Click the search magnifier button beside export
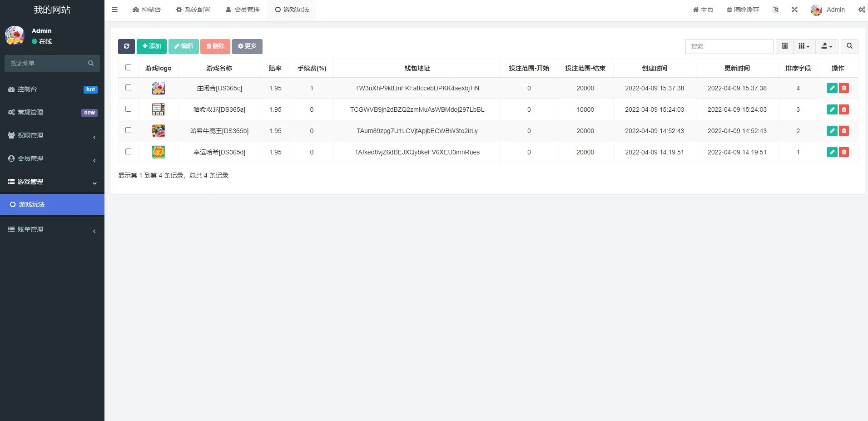868x421 pixels. 849,46
